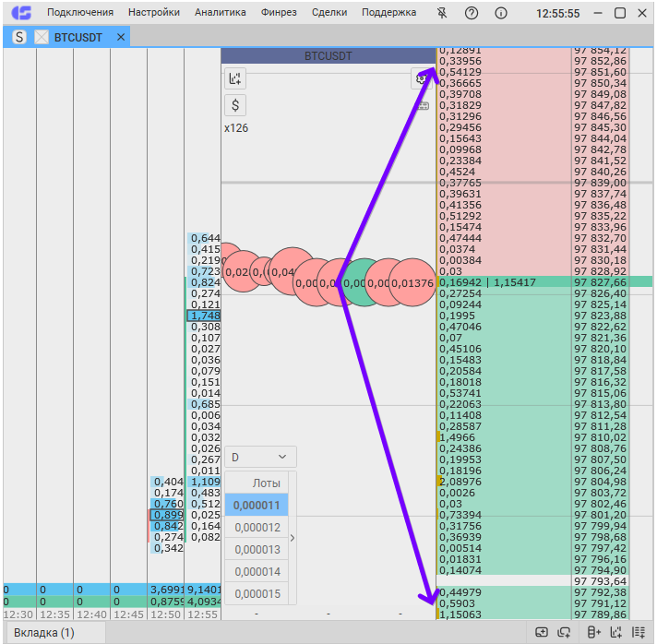Expand the D dropdown above Лоты
The image size is (657, 644).
[x=260, y=457]
